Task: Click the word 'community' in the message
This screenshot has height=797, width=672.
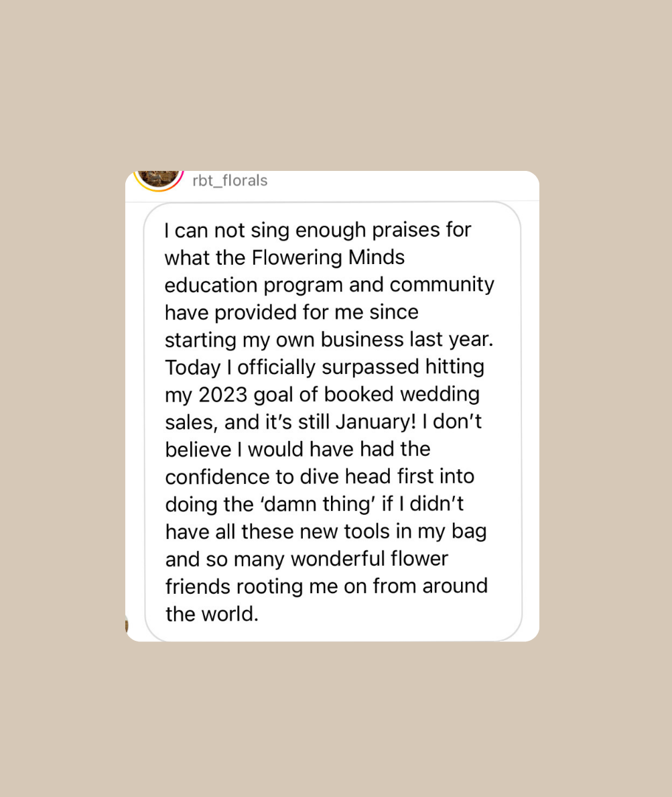Action: (442, 285)
